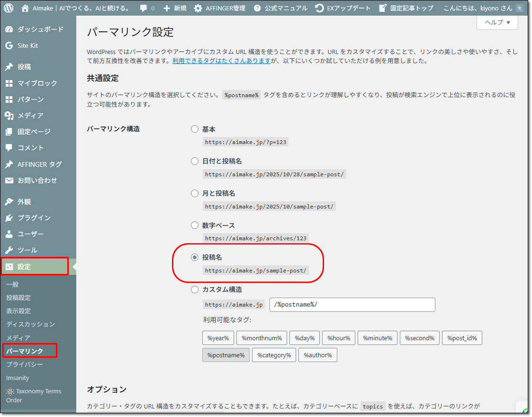Insert the %category% tag button

point(274,354)
